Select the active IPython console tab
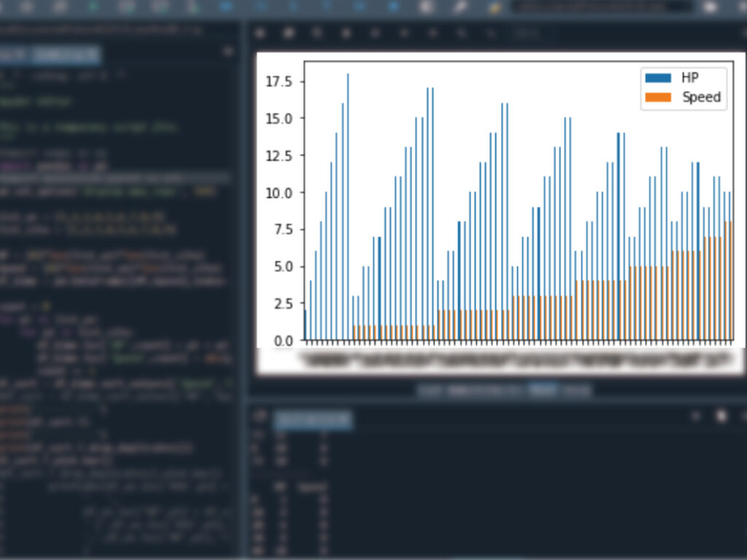This screenshot has height=560, width=747. click(x=312, y=419)
